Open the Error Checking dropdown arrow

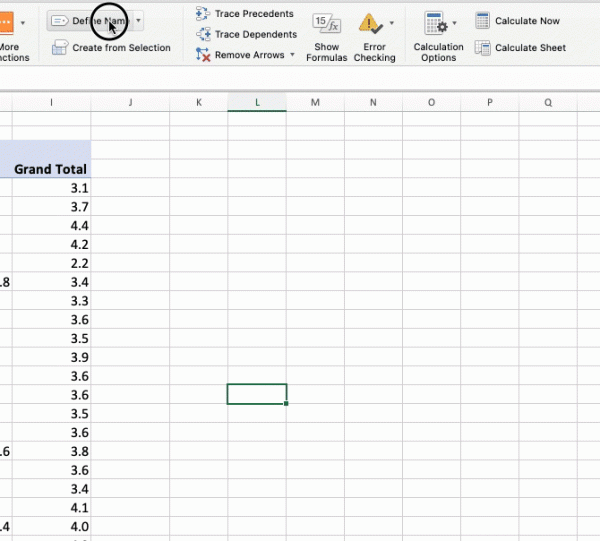point(391,23)
